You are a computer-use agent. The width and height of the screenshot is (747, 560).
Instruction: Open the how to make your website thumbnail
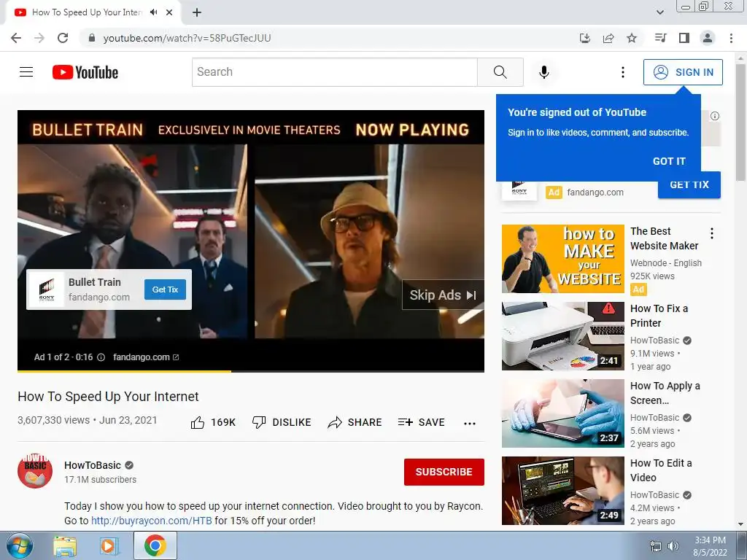click(562, 259)
